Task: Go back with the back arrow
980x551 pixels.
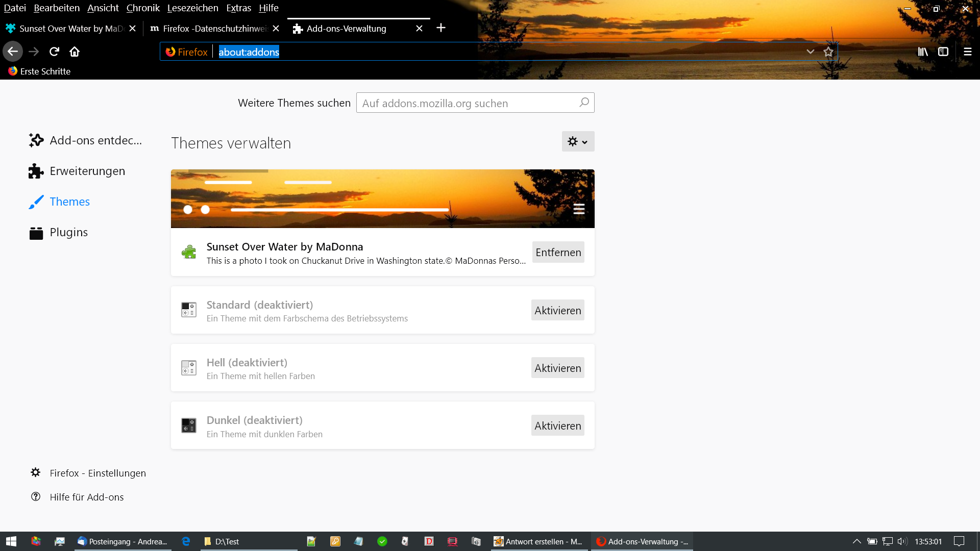Action: tap(13, 52)
